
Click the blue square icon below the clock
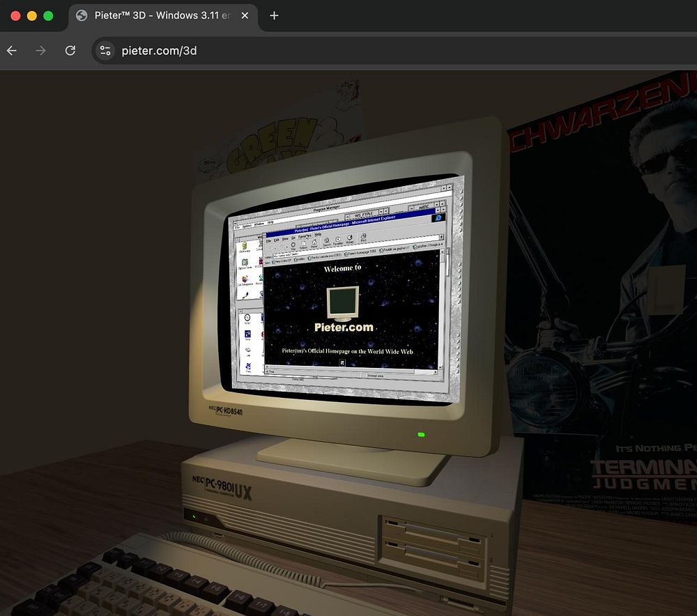247,334
